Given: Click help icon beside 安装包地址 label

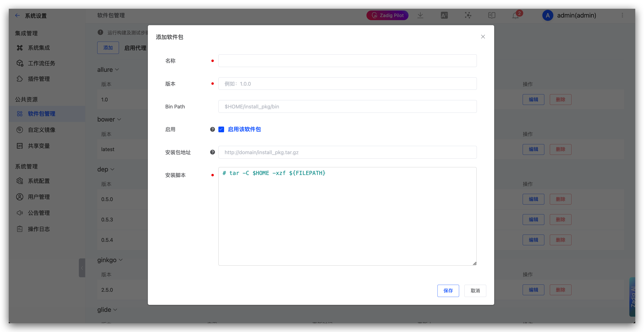Looking at the screenshot, I should pos(212,152).
